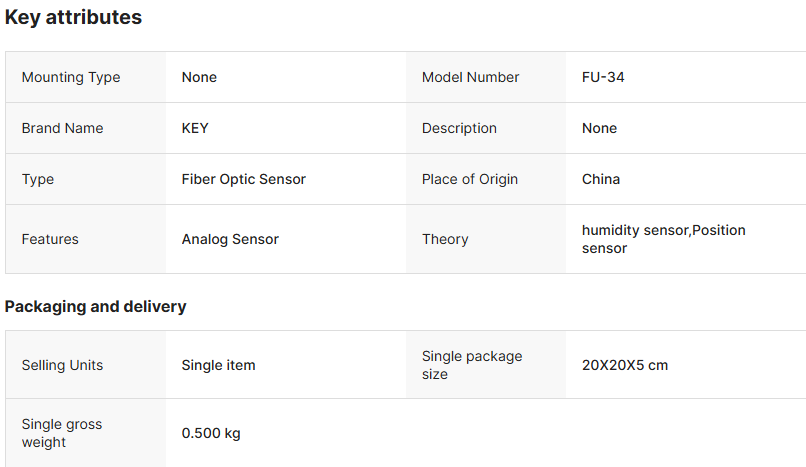This screenshot has width=806, height=467.
Task: Click the Brand Name label cell
Action: pyautogui.click(x=62, y=128)
